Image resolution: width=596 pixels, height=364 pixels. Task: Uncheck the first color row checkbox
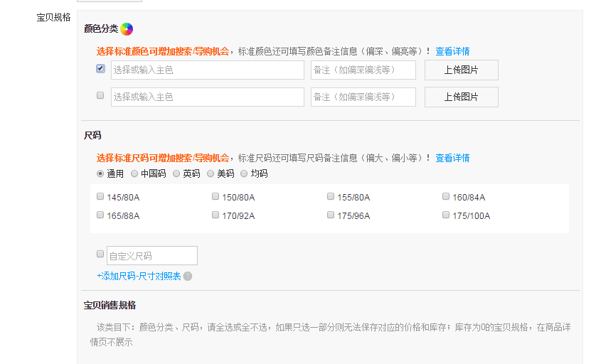click(x=100, y=69)
